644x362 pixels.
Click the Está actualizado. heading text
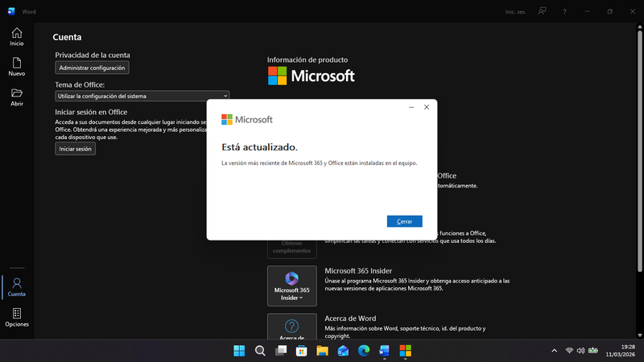pos(259,147)
